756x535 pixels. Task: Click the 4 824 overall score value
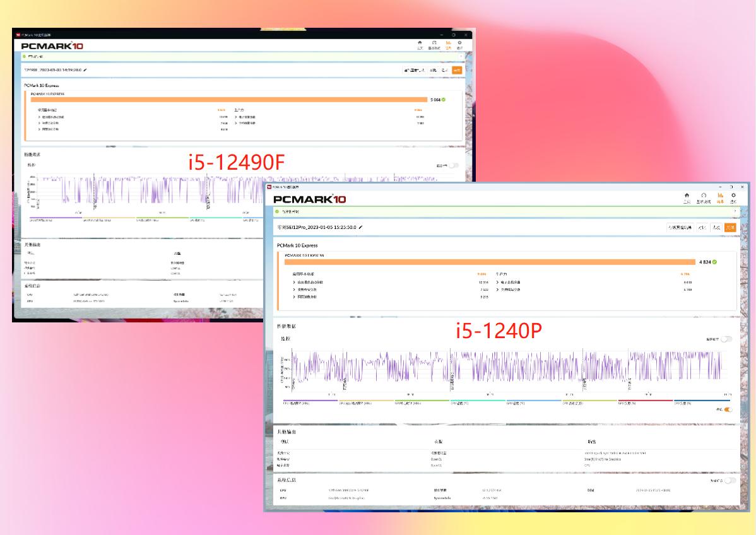(705, 262)
